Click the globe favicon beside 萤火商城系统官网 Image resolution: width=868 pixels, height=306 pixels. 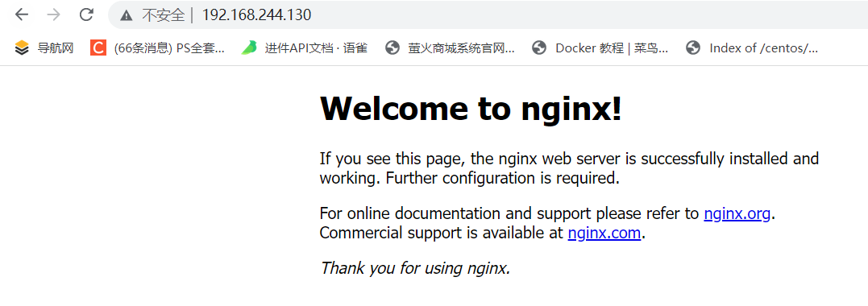click(392, 48)
